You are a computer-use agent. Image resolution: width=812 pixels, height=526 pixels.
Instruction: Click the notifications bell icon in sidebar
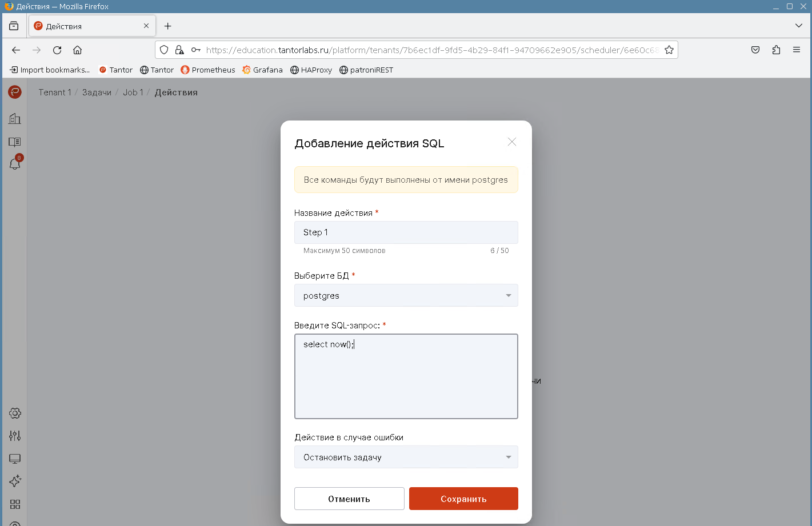click(15, 164)
